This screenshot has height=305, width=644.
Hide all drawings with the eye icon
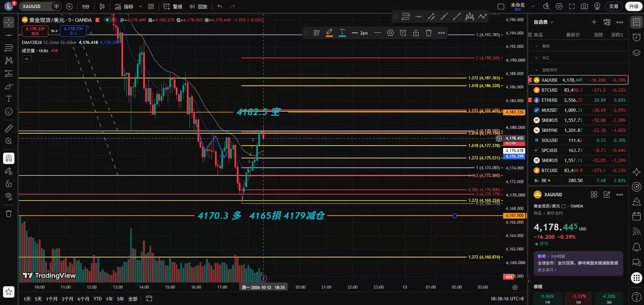pyautogui.click(x=9, y=196)
